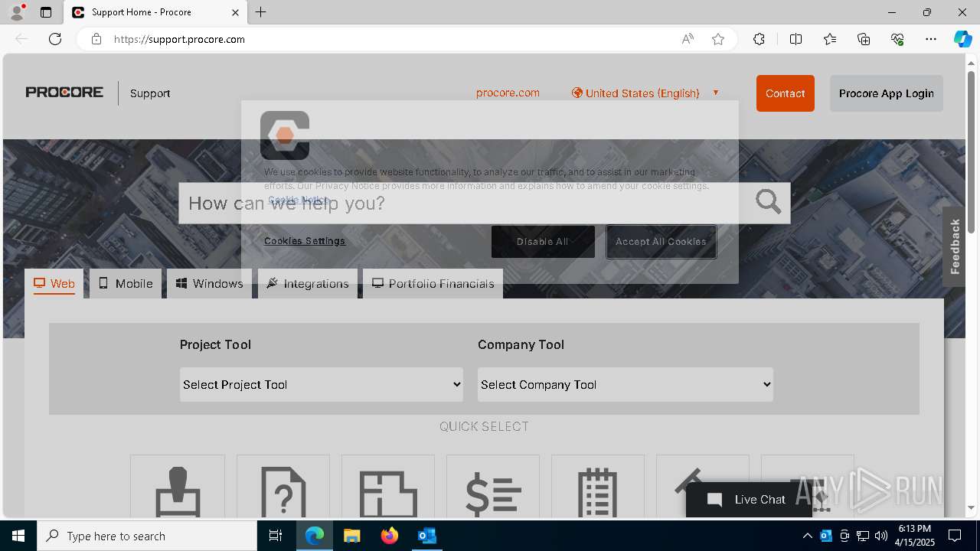The image size is (980, 551).
Task: Open the United States (English) language dropdown
Action: [645, 93]
